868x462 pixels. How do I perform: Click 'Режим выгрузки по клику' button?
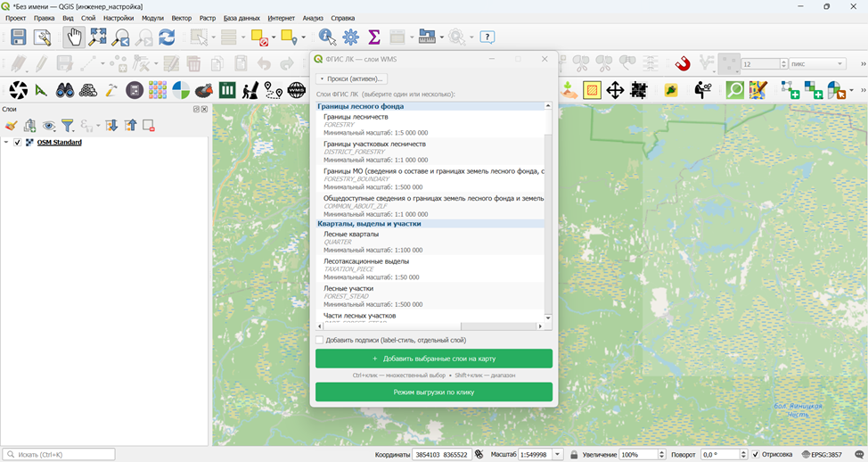434,392
